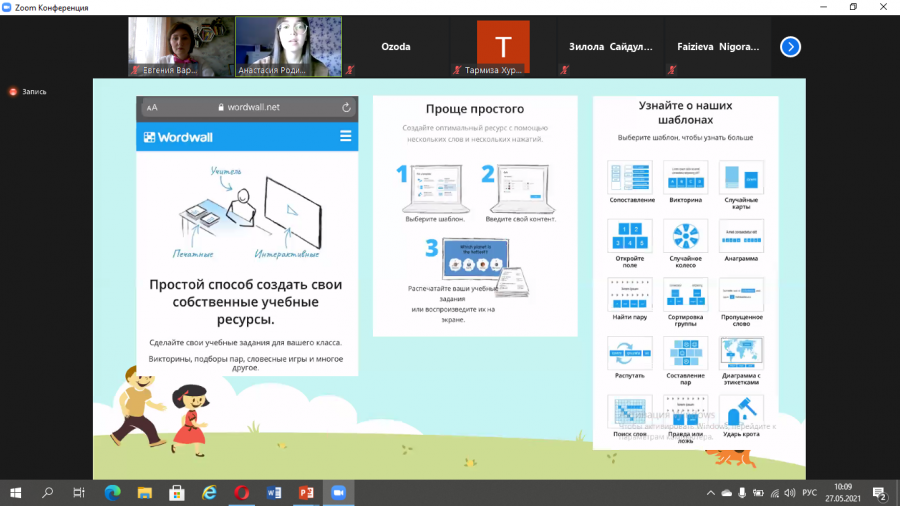Select Анастасия's video tile

289,46
